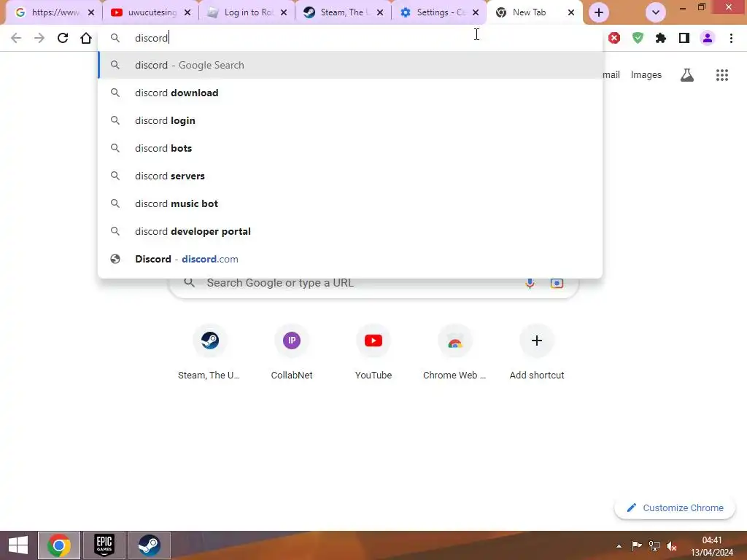
Task: Open Chrome's three-dot menu
Action: (x=731, y=38)
